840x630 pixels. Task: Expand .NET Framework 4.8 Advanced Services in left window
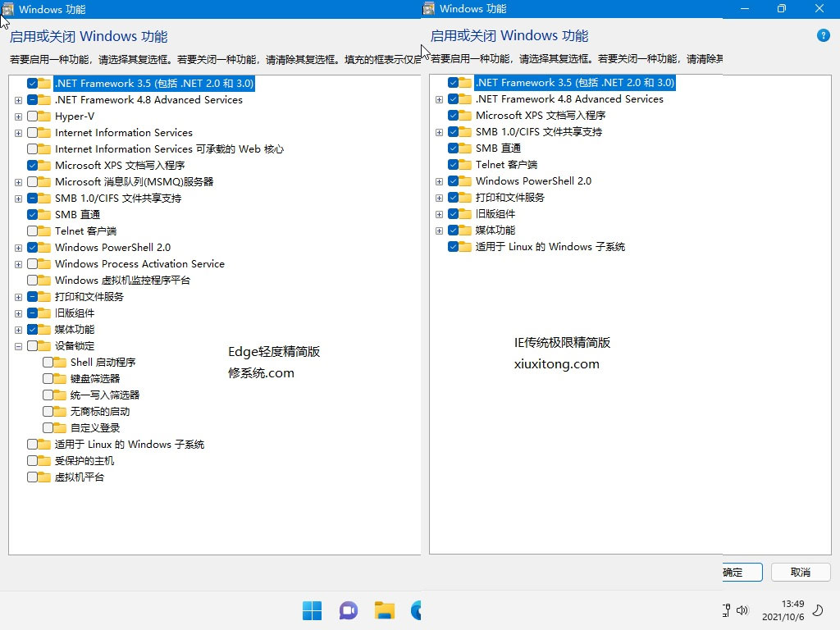pyautogui.click(x=18, y=100)
